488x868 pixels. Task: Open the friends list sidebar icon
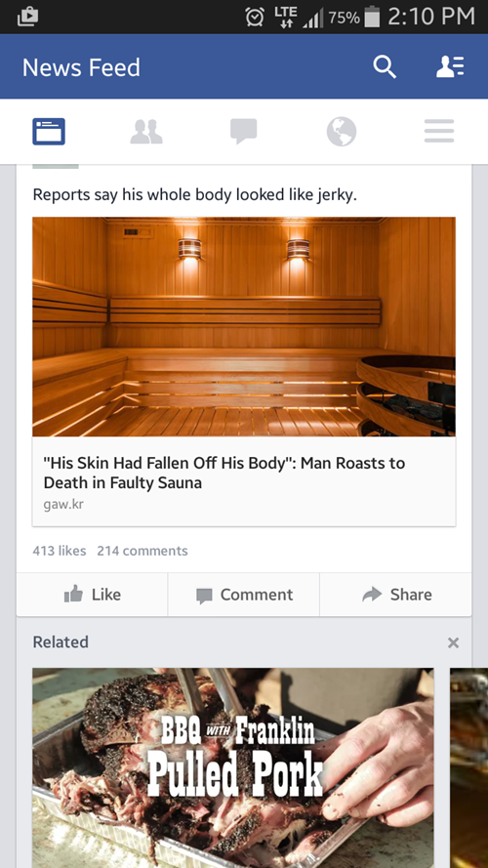(x=450, y=67)
